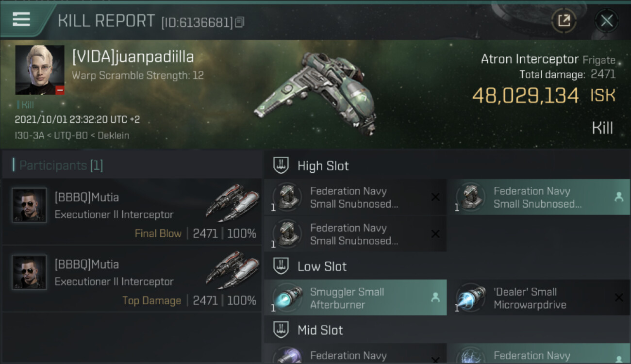This screenshot has height=364, width=631.
Task: Click the Mid Slot shield icon
Action: [282, 330]
